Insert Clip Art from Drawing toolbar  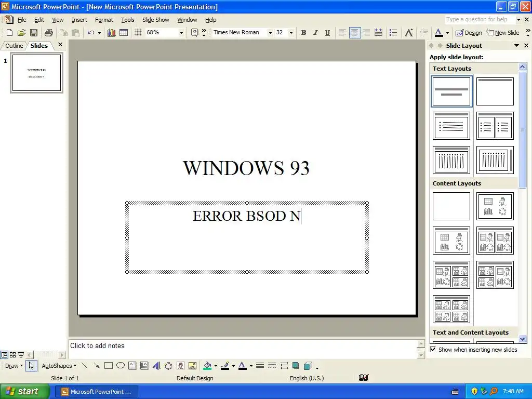(x=180, y=365)
